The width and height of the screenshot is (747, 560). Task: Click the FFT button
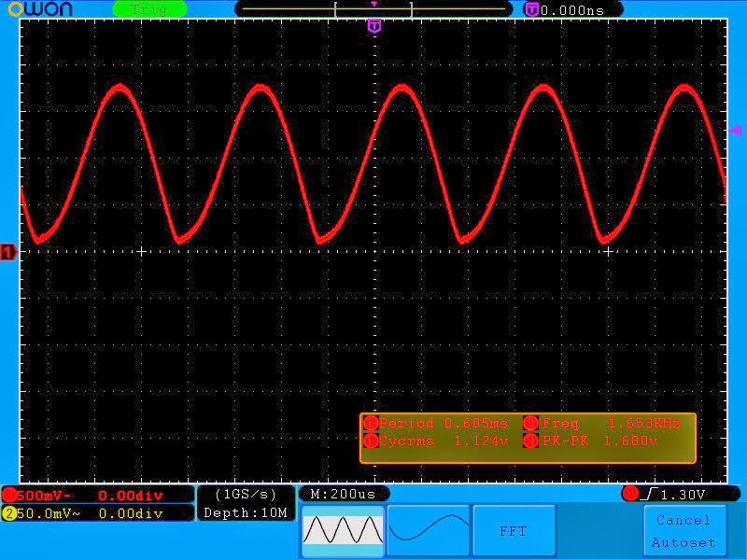[514, 530]
